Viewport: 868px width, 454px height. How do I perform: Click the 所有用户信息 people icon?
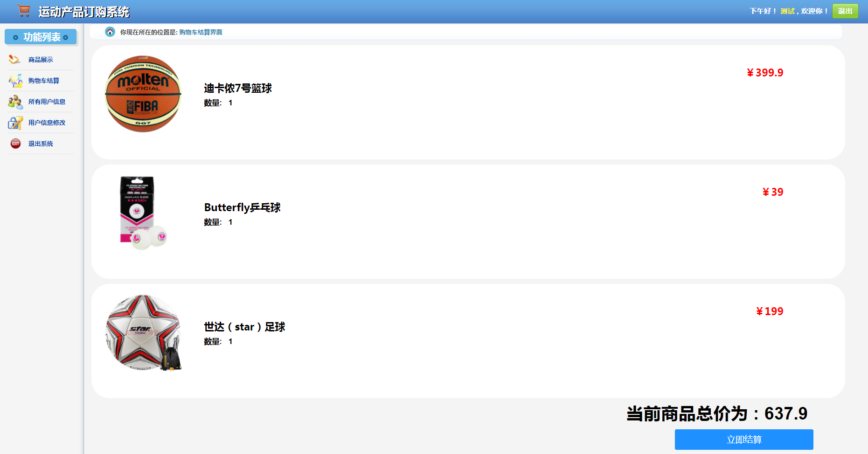(15, 102)
